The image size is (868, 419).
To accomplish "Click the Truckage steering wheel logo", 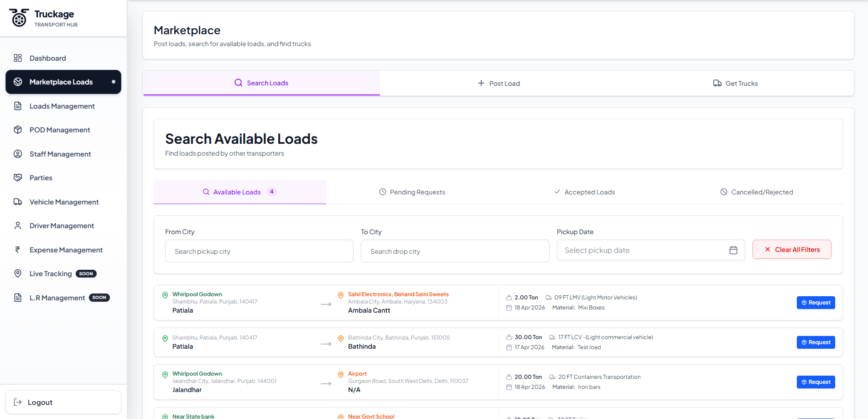I will (19, 18).
